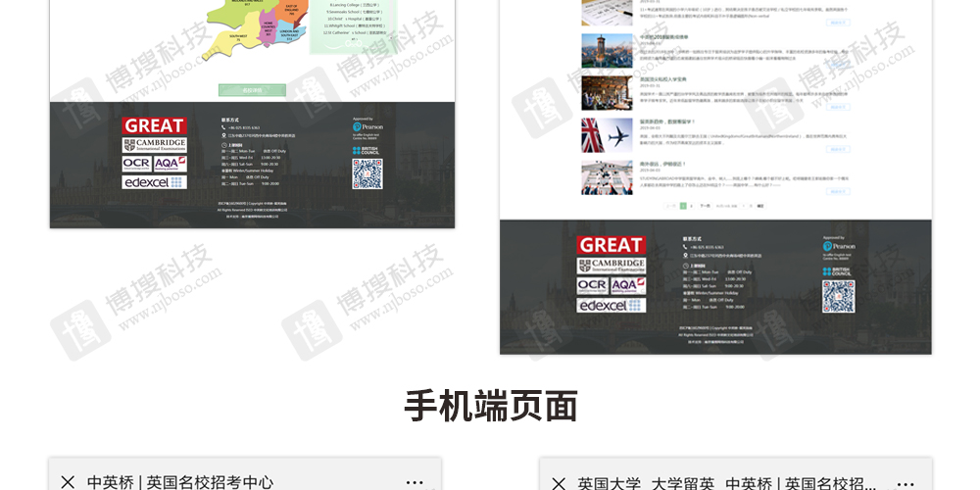Image resolution: width=980 pixels, height=490 pixels.
Task: Open the graduation cap toss article thumbnail
Action: (607, 177)
